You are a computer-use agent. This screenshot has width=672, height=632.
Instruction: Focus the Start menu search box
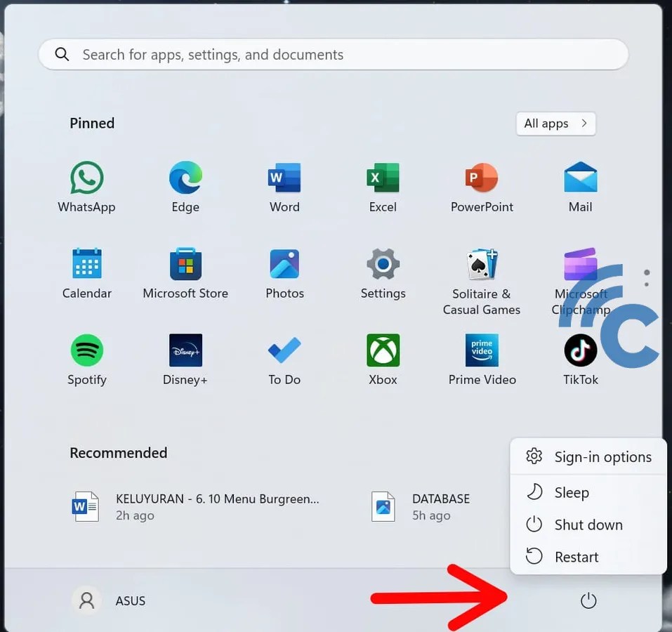[334, 54]
